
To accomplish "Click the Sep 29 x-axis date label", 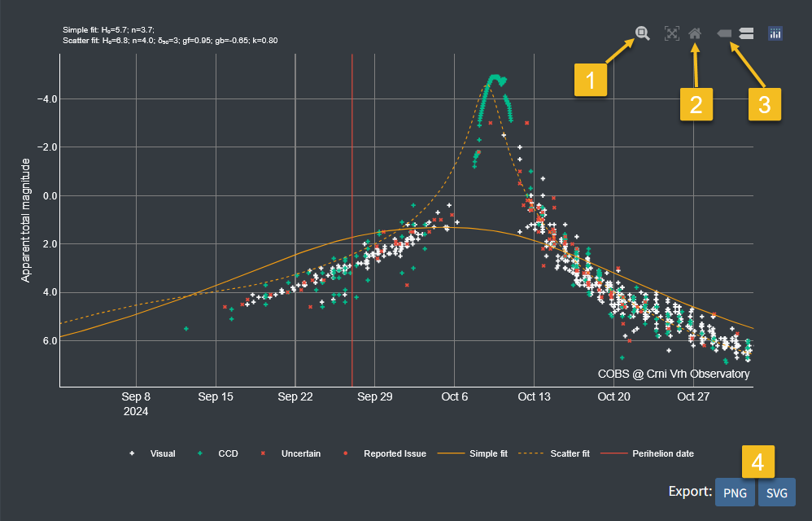I will [x=374, y=397].
